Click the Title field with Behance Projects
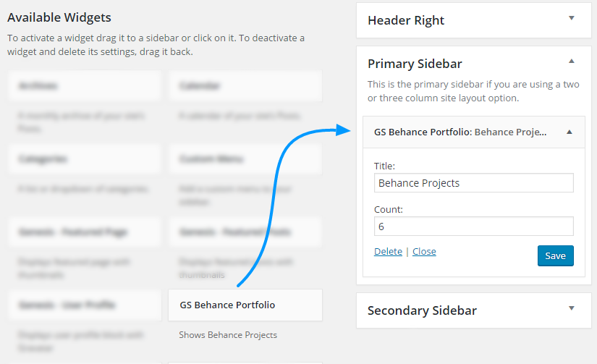The width and height of the screenshot is (597, 364). click(473, 183)
